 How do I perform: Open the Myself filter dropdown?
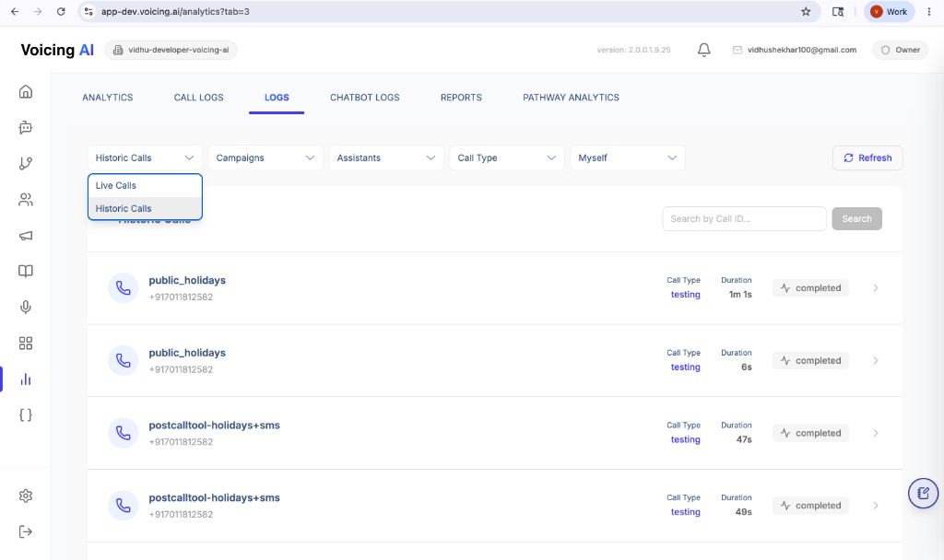(627, 157)
